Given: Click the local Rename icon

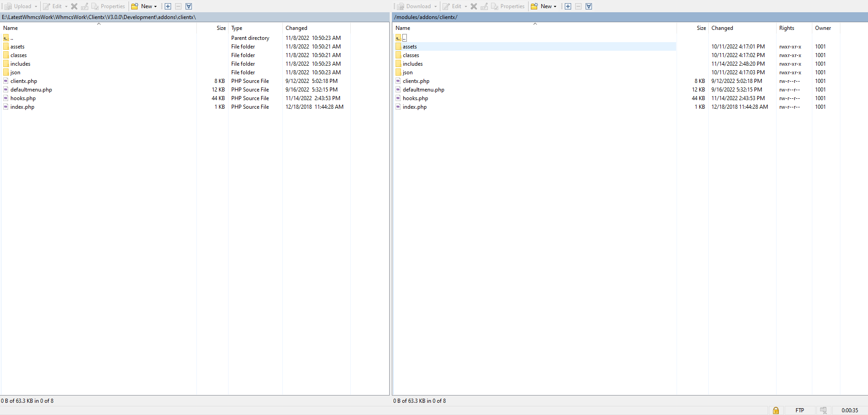Looking at the screenshot, I should pyautogui.click(x=85, y=6).
